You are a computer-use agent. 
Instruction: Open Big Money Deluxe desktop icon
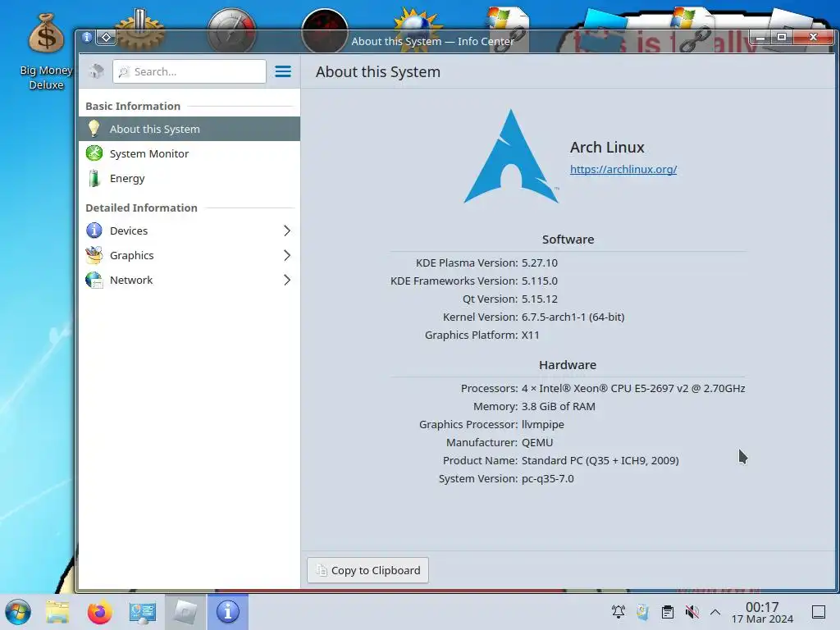click(46, 52)
